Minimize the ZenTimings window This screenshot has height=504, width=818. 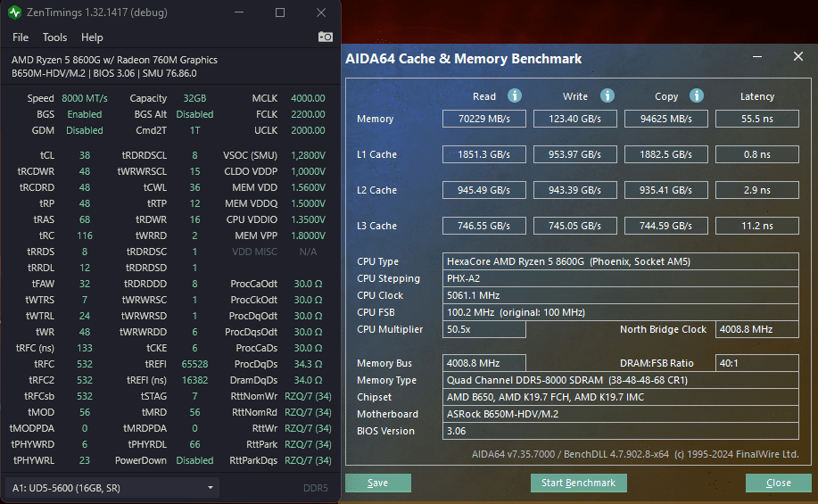click(x=239, y=12)
